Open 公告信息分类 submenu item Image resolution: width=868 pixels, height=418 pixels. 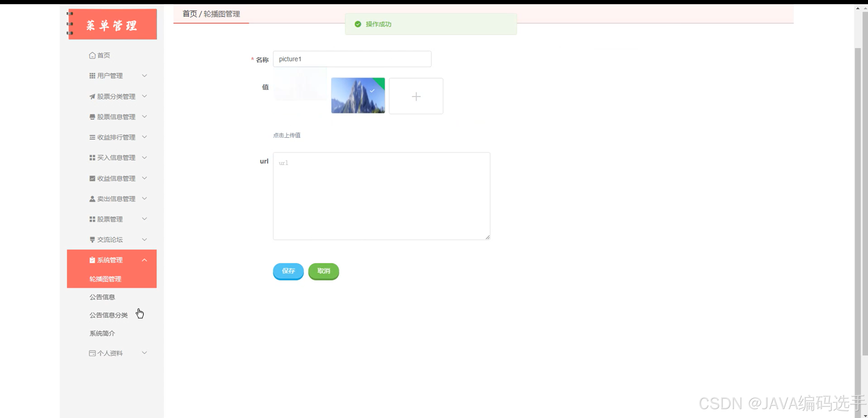coord(108,315)
